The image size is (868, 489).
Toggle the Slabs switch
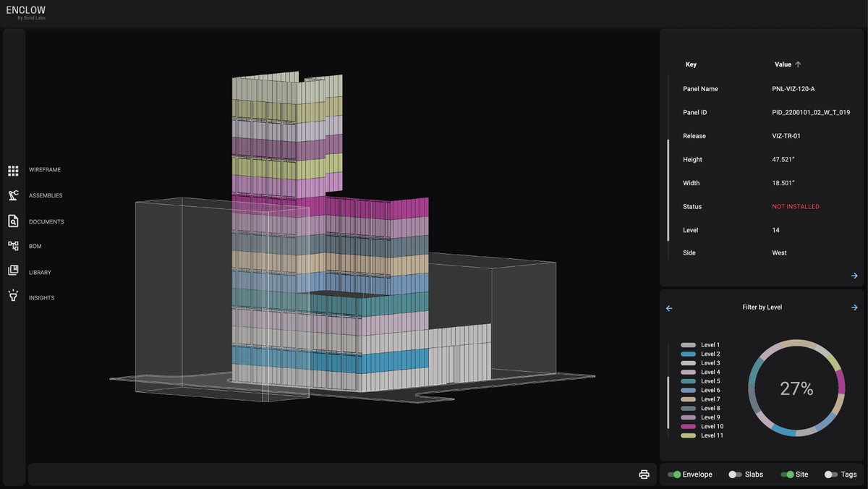click(735, 475)
